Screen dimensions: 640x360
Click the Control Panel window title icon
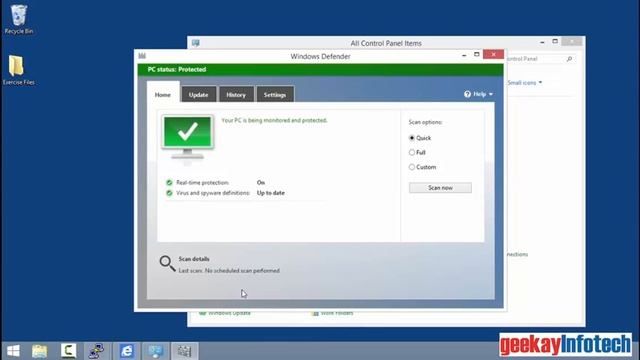click(x=196, y=43)
